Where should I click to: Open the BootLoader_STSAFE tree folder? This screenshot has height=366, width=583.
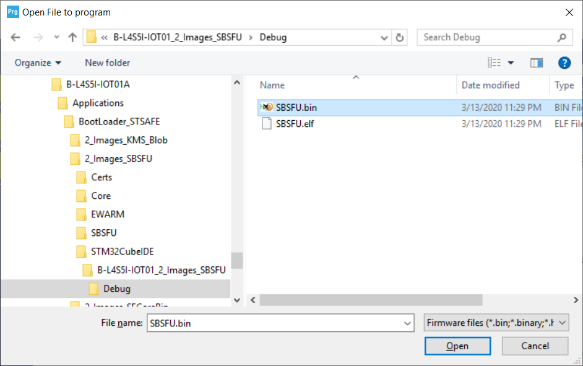(x=119, y=122)
